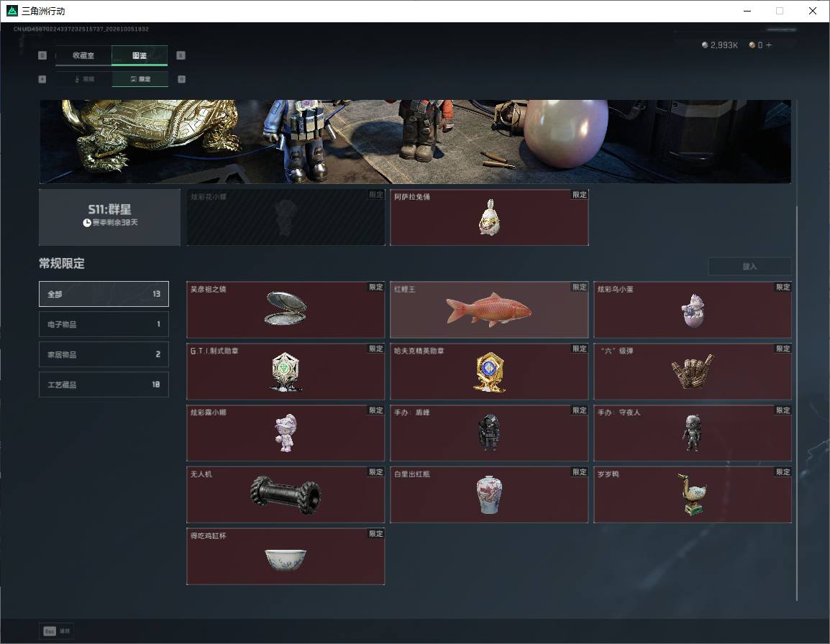Select the 无人机 drone item
Image resolution: width=830 pixels, height=644 pixels.
pos(286,494)
